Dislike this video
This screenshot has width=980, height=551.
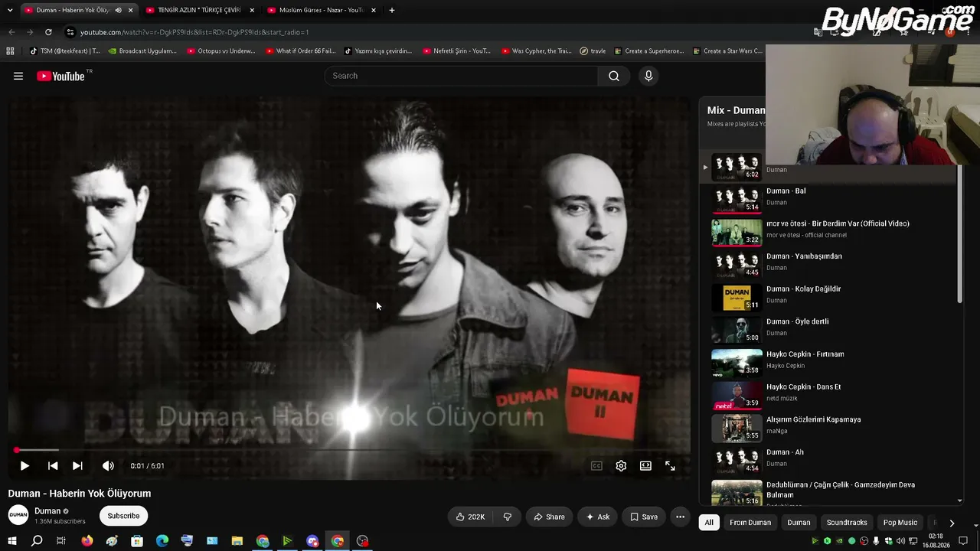click(x=507, y=517)
